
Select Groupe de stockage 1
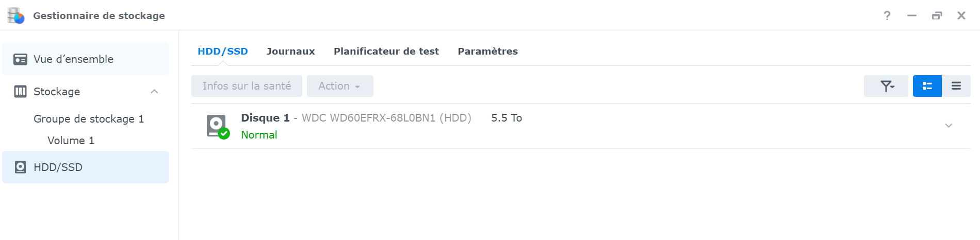click(89, 119)
